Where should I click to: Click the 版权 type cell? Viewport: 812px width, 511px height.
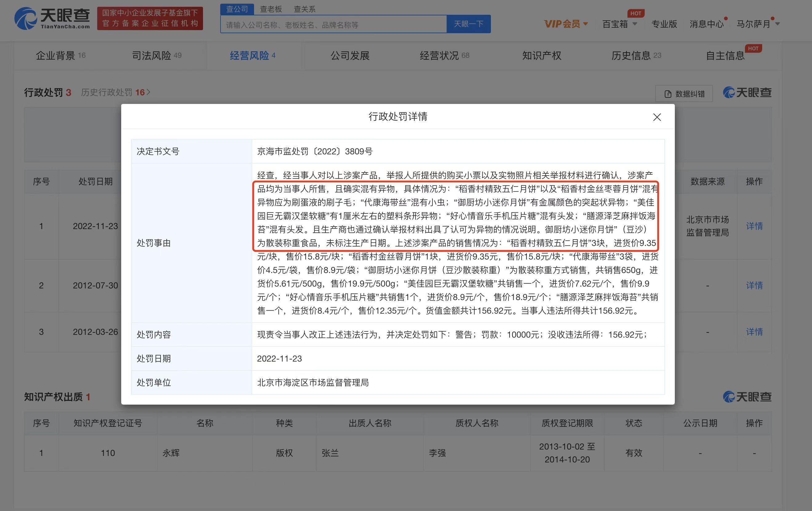[x=284, y=453]
